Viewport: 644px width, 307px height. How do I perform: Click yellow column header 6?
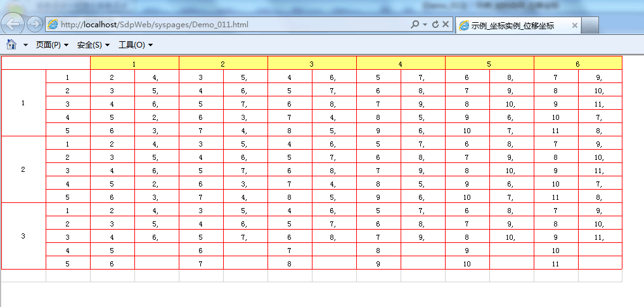578,63
